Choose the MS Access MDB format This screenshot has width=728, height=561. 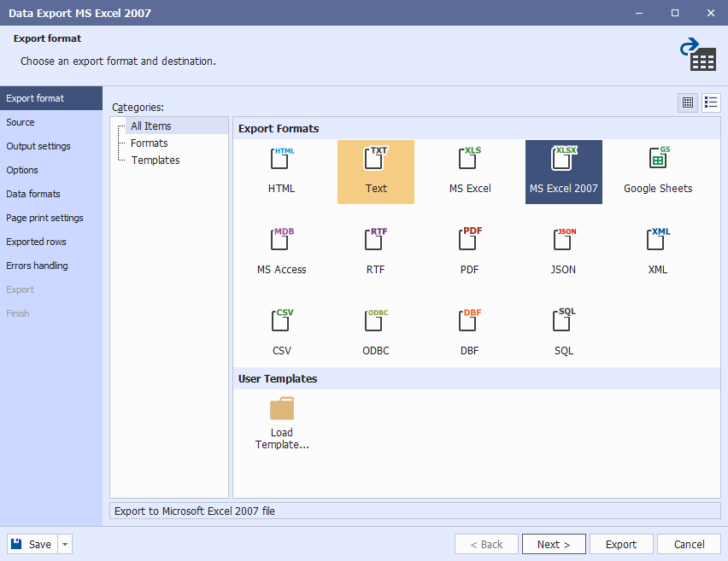tap(281, 253)
